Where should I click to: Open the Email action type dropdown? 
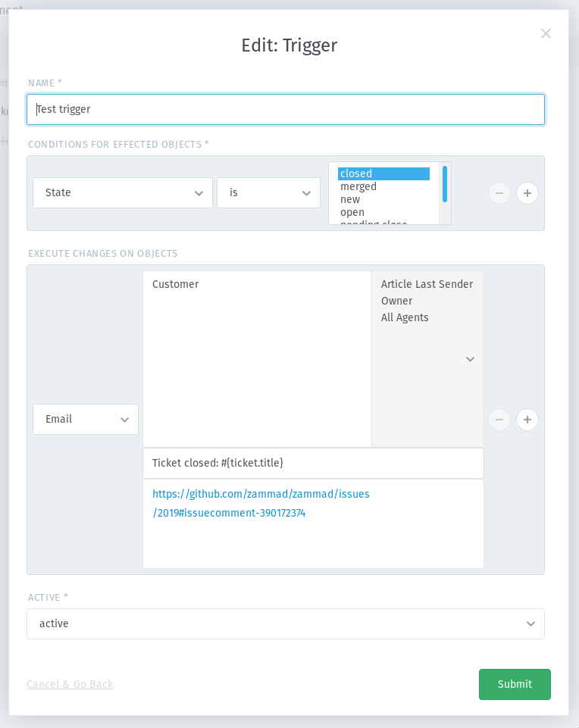pyautogui.click(x=85, y=419)
